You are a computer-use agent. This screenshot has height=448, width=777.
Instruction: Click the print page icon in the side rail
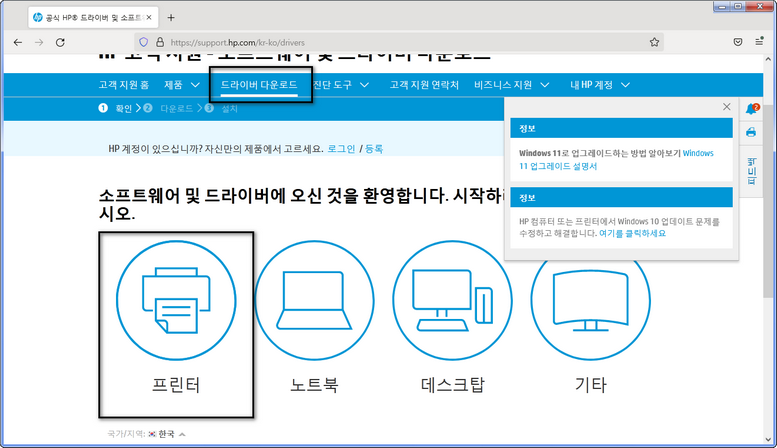[x=751, y=132]
